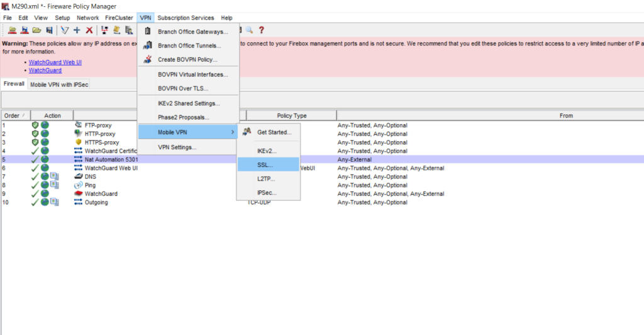Click the Open from Firebox toolbar icon
The width and height of the screenshot is (644, 335).
13,30
